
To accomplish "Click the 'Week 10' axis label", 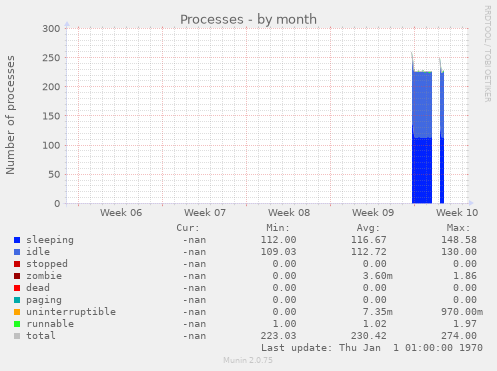I will [x=457, y=213].
